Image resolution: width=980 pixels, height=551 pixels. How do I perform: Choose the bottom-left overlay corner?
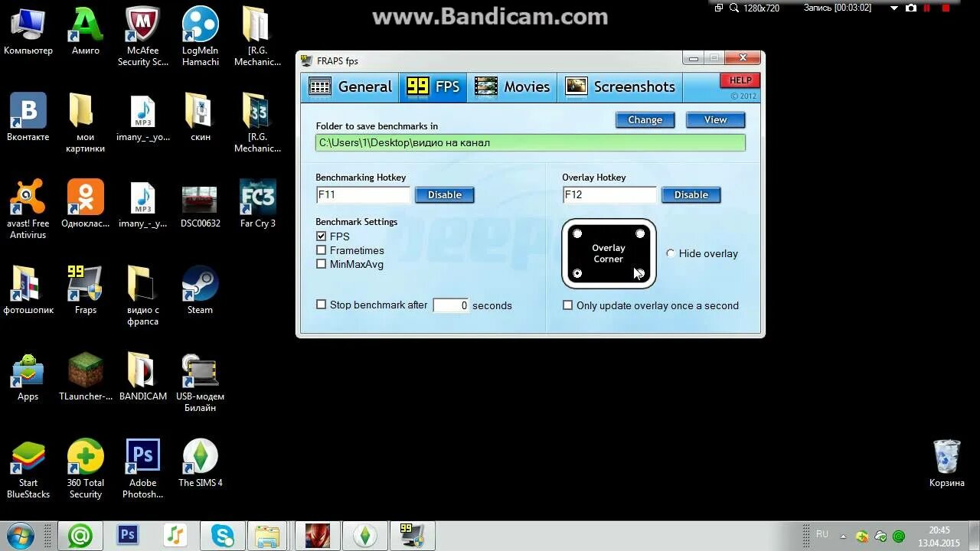[x=577, y=273]
